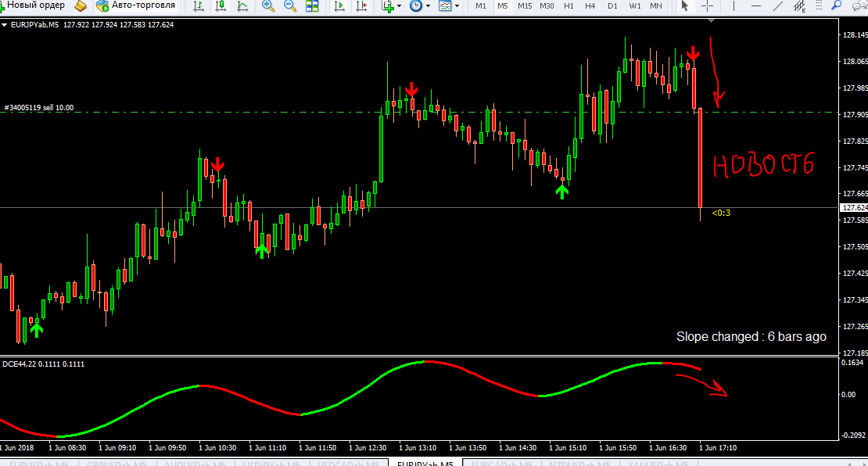Image resolution: width=868 pixels, height=466 pixels.
Task: Click the '#34005119 sell 10.00' order label
Action: [x=39, y=107]
